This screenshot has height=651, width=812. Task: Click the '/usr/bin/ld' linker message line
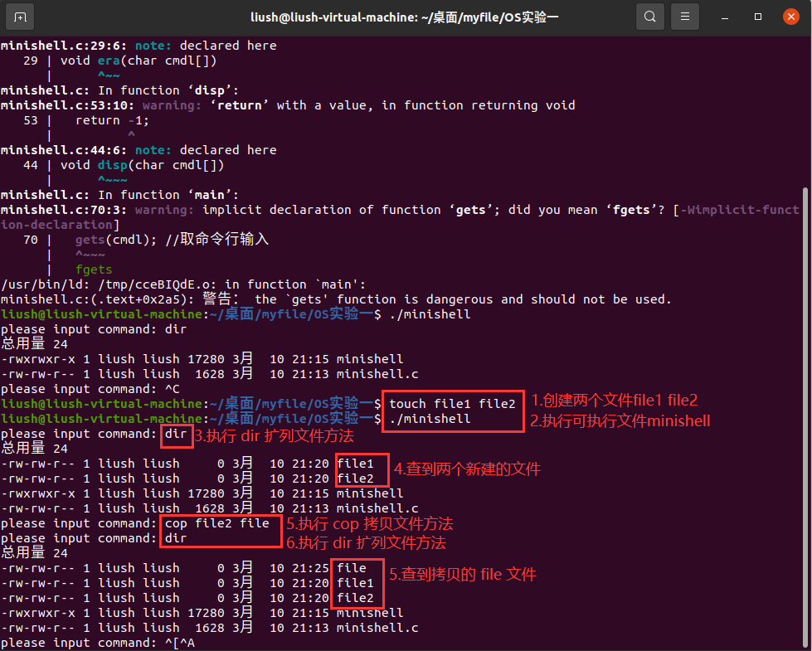point(183,284)
